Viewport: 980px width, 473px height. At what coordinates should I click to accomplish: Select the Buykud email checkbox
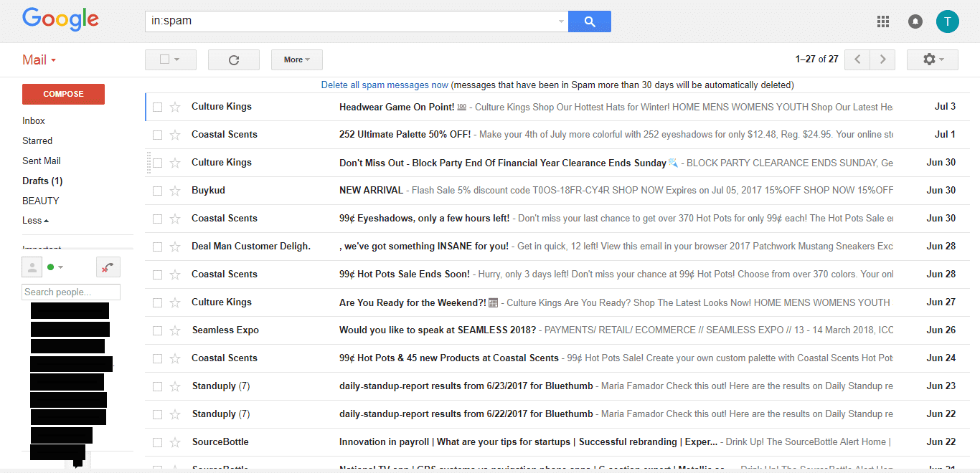(x=157, y=191)
